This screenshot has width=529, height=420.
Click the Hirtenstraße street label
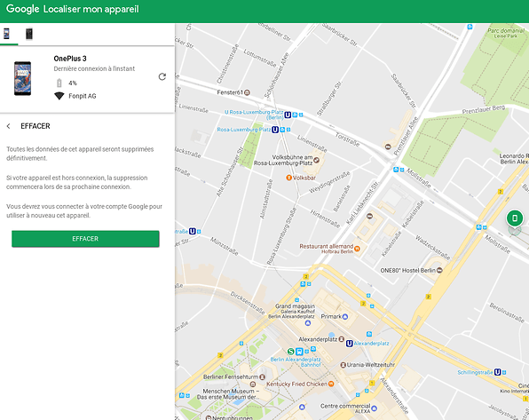point(325,218)
